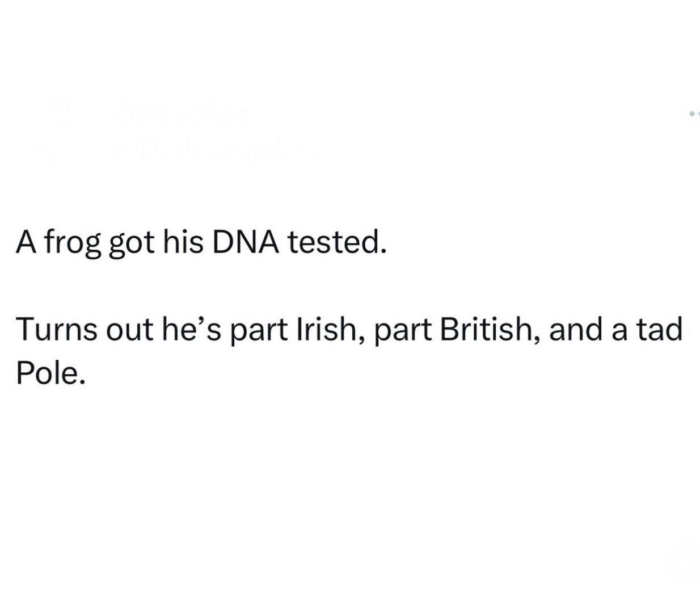
Task: Open the tweet's more options menu
Action: click(694, 114)
